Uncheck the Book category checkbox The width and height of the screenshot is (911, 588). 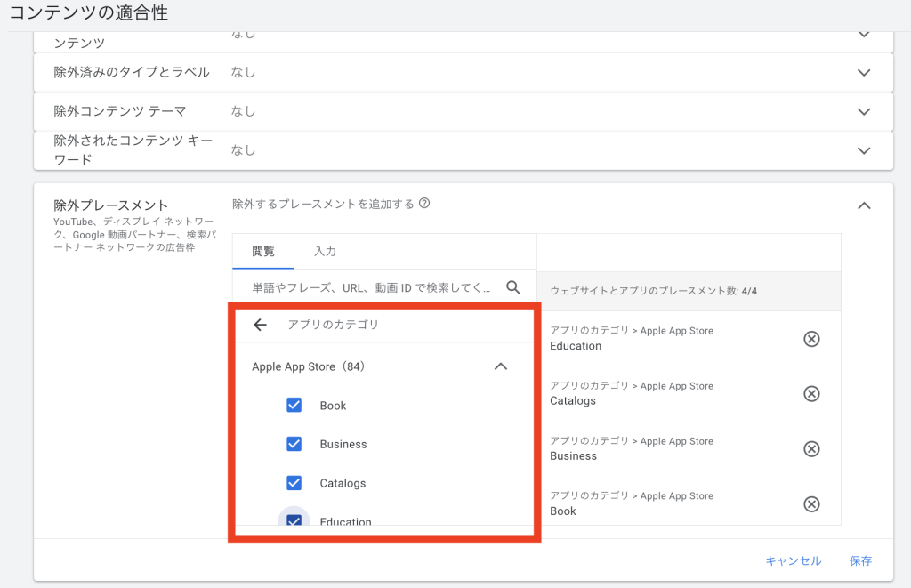[294, 406]
